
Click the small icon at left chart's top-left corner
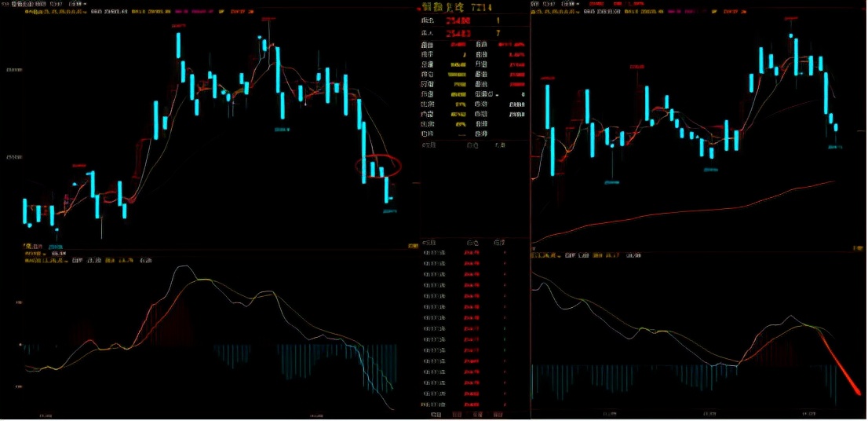4,5
